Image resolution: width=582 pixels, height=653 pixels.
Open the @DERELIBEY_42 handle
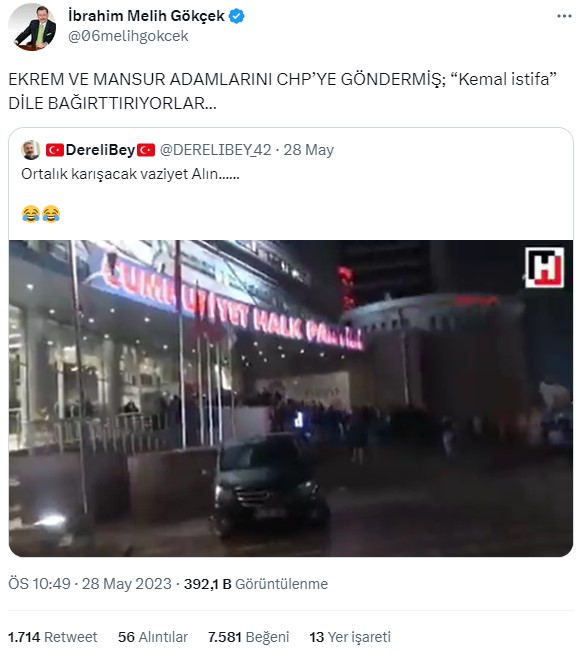(215, 150)
